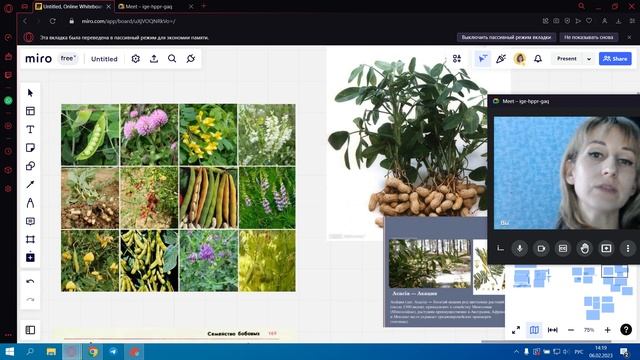Redo the last action

(x=30, y=300)
